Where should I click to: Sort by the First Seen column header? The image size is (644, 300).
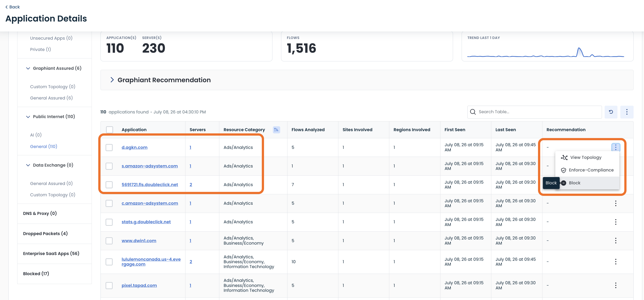tap(455, 130)
